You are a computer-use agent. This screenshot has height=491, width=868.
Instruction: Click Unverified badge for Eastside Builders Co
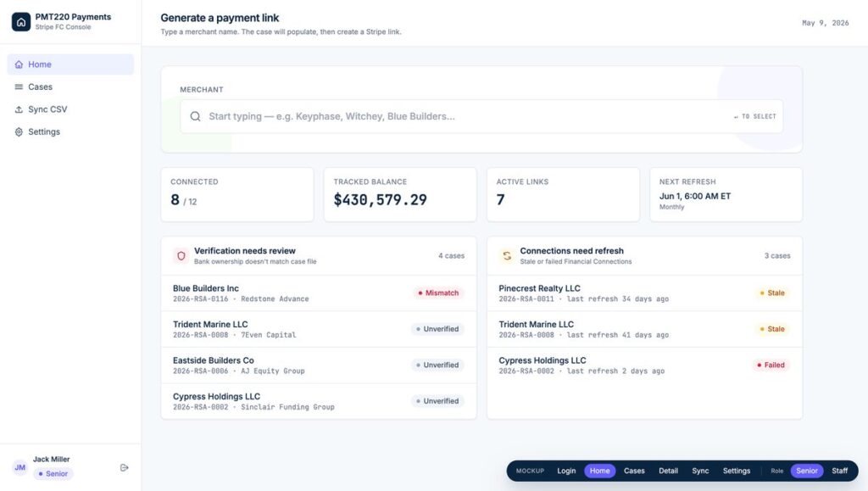437,365
